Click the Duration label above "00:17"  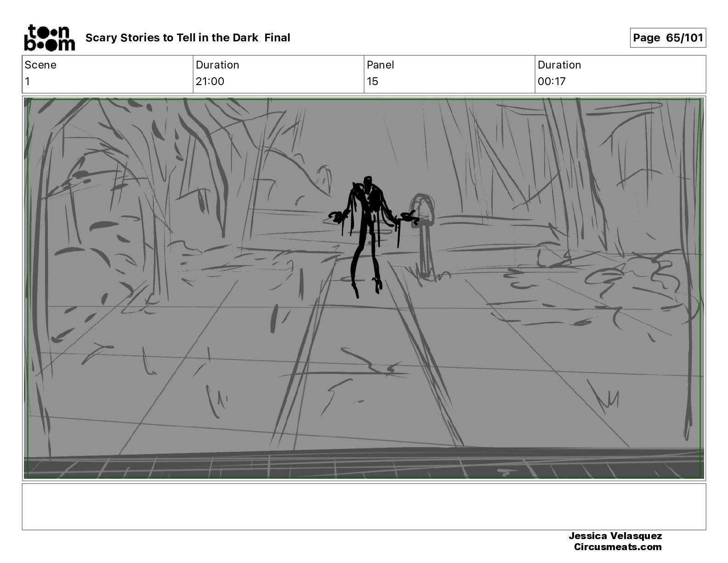click(559, 65)
